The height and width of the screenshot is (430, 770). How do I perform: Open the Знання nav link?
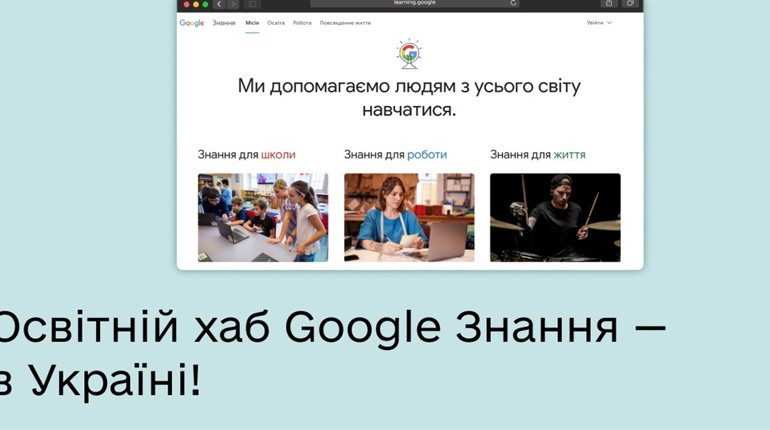(224, 23)
